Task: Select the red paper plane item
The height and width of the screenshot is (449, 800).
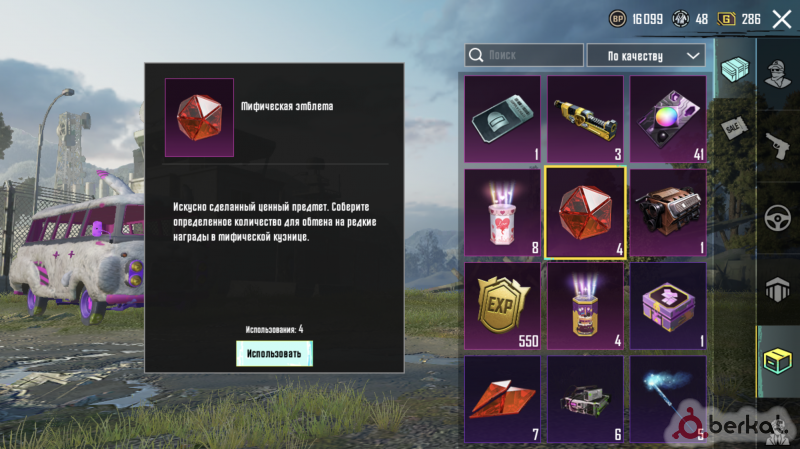Action: tap(503, 399)
